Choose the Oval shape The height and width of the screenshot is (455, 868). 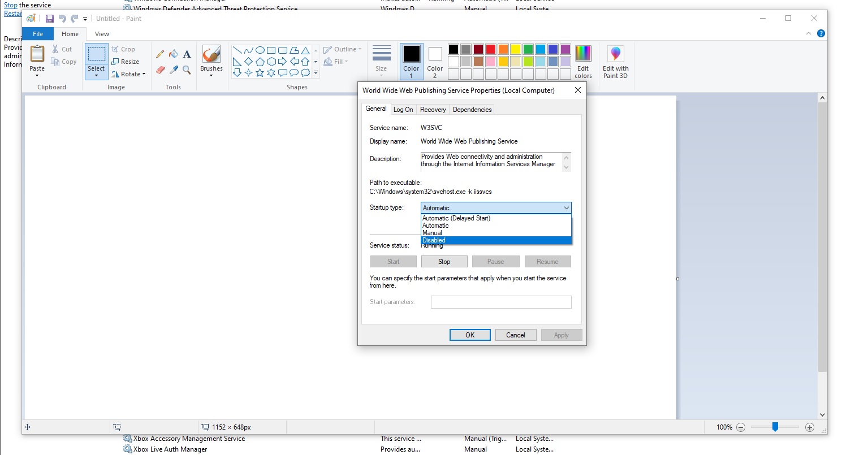[260, 50]
